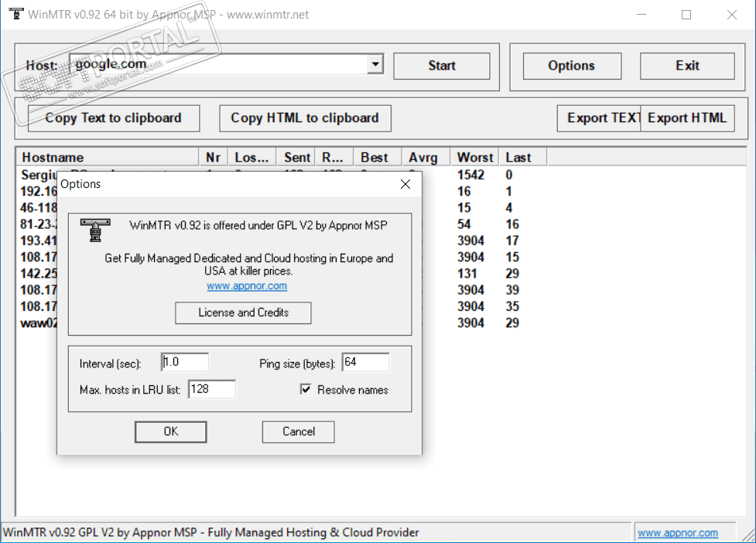Open www.appnor.com link in status bar
Screen dimensions: 756x543
point(677,532)
